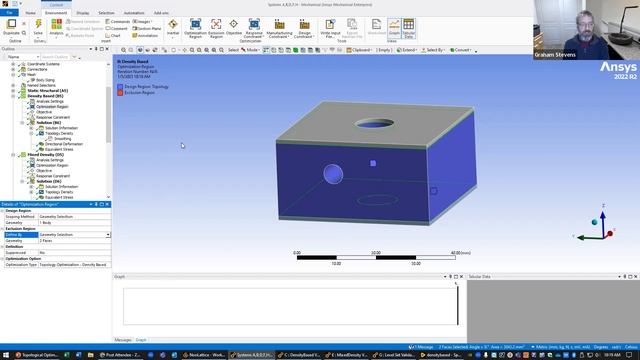640x360 pixels.
Task: Click the Windows Start button
Action: click(5, 355)
